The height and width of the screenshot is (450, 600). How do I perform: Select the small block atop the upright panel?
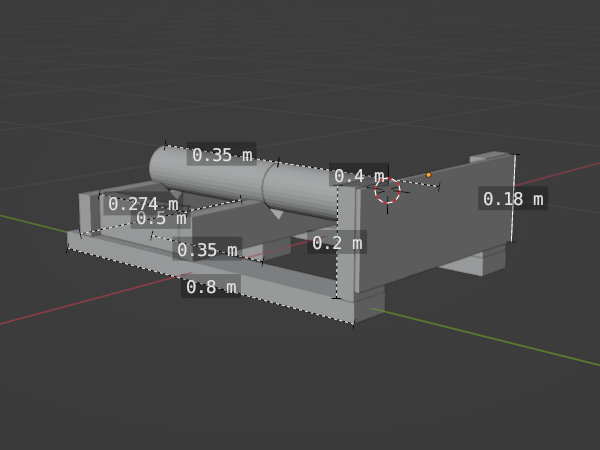[494, 159]
